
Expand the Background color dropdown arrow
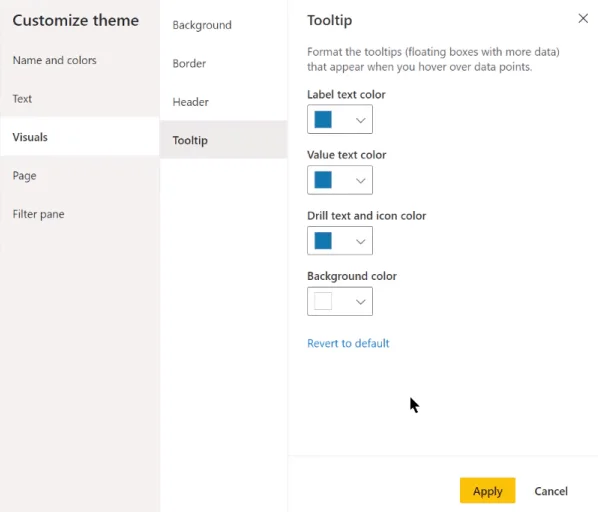[360, 302]
